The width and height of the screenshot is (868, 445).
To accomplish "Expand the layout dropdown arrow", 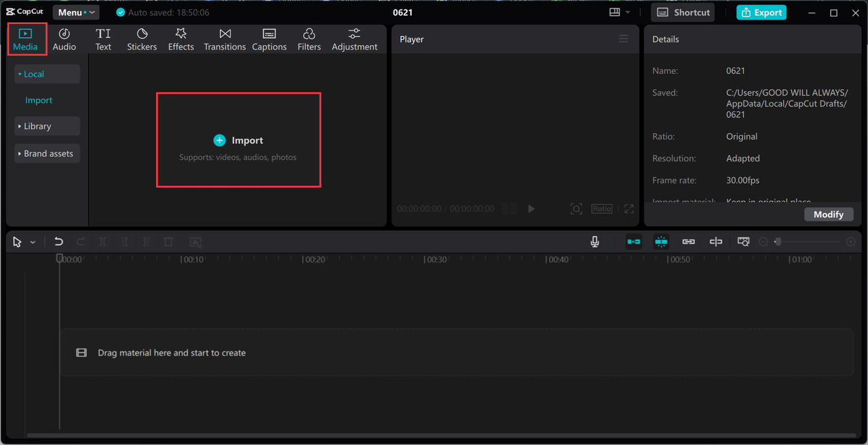I will (628, 12).
